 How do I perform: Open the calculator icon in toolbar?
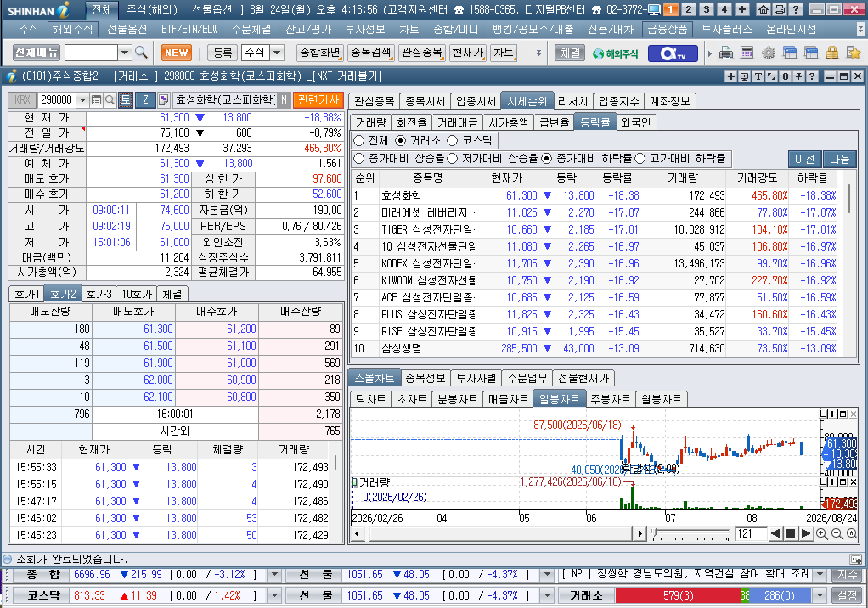tap(747, 53)
